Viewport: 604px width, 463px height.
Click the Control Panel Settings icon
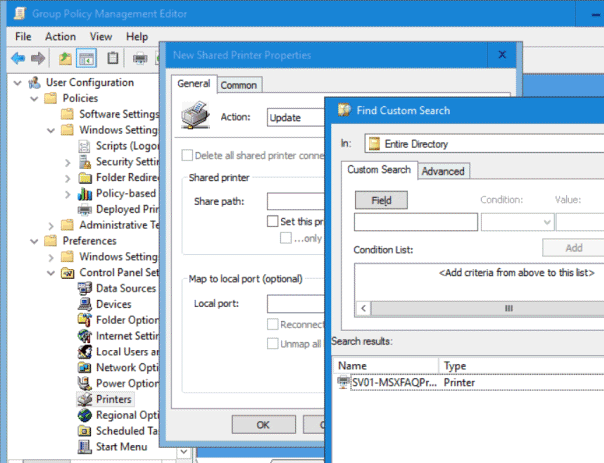[67, 273]
